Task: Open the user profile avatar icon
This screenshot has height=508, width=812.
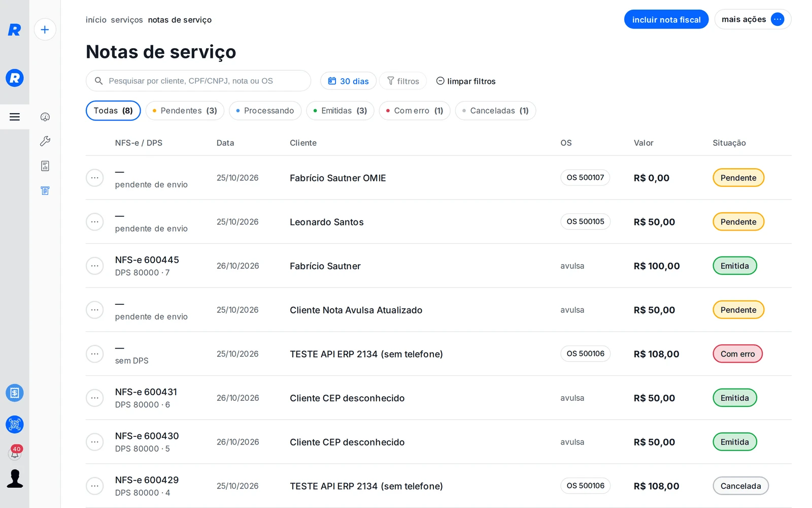Action: (x=15, y=479)
